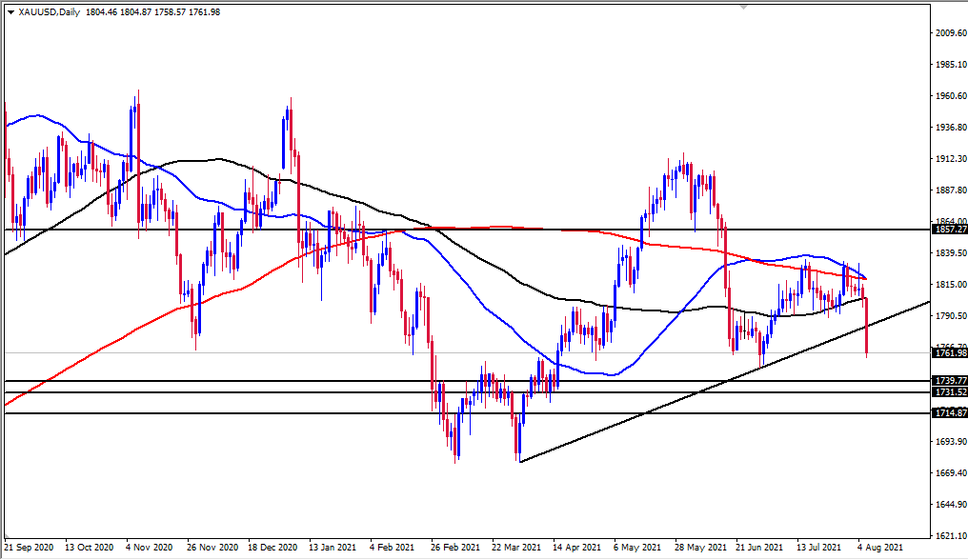Viewport: 968px width, 560px height.
Task: Click the 1693.90 price scale value
Action: click(x=952, y=442)
